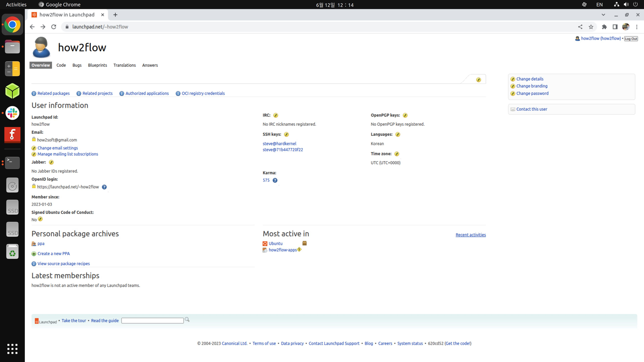Click the Log Out button
The height and width of the screenshot is (362, 644).
631,39
